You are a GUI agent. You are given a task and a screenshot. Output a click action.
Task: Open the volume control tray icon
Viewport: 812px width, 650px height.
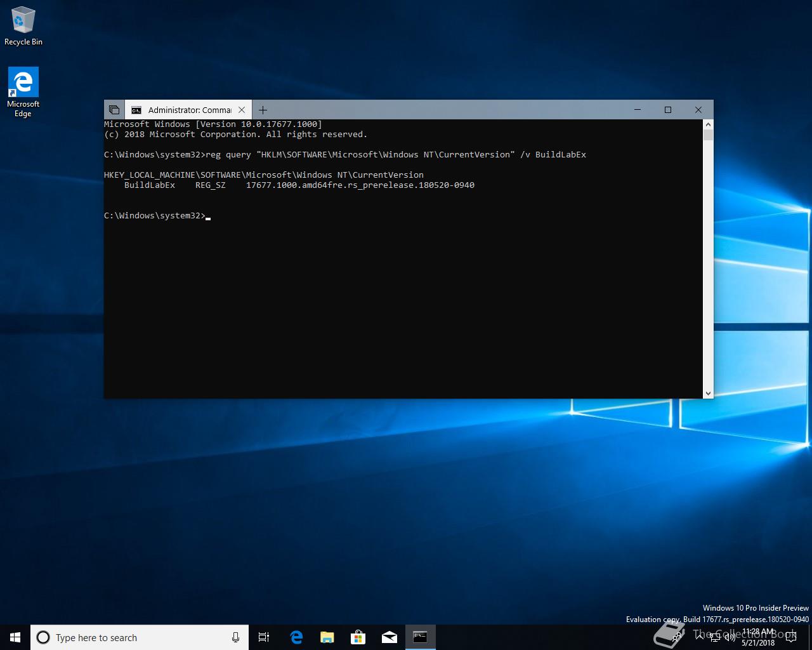click(730, 637)
